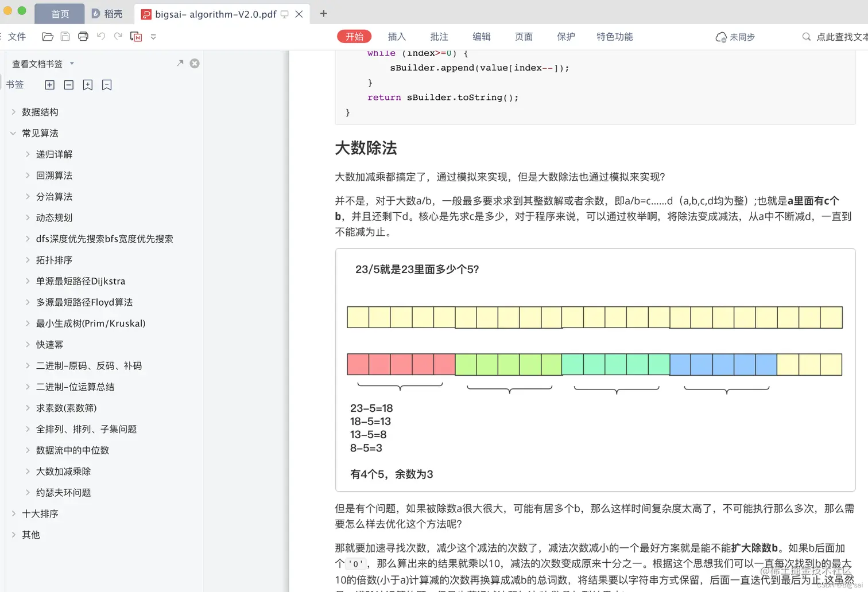Go to 单源最短路径Dijkstra bookmark
The height and width of the screenshot is (592, 868).
coord(80,282)
